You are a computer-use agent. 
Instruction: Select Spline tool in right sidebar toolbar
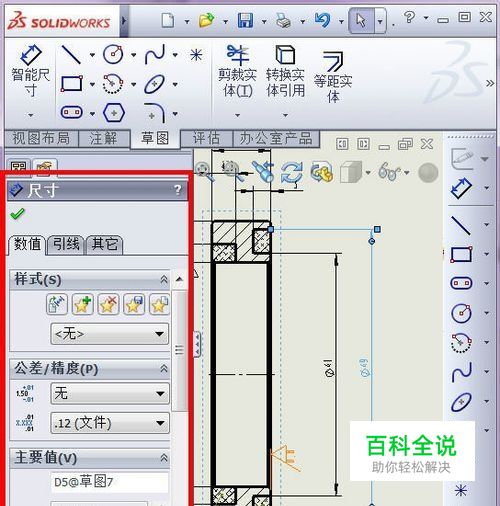pos(462,371)
